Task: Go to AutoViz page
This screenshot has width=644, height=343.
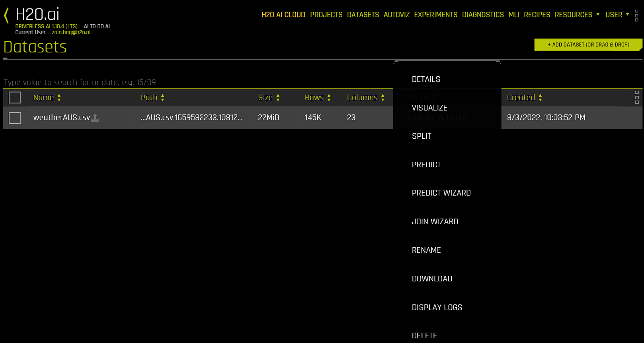Action: [396, 15]
